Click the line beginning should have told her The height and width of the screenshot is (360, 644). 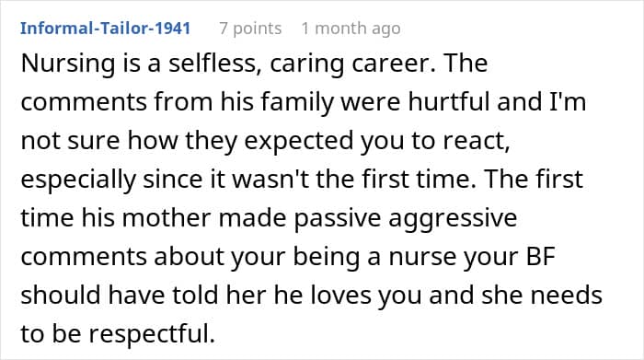[x=311, y=296]
